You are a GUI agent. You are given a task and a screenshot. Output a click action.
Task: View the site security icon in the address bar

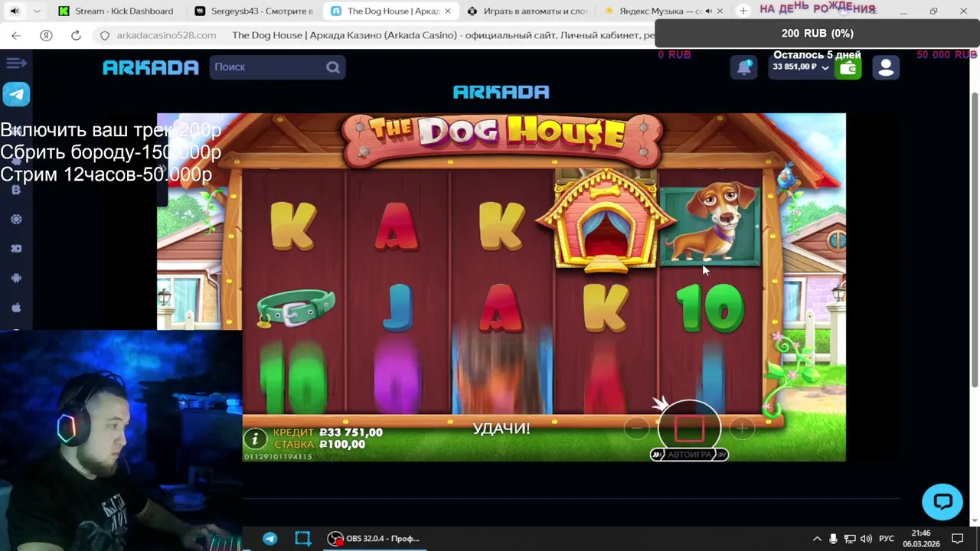(105, 35)
